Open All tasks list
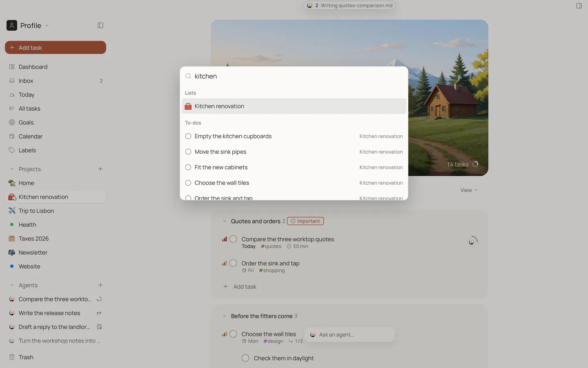This screenshot has width=588, height=368. click(56, 108)
